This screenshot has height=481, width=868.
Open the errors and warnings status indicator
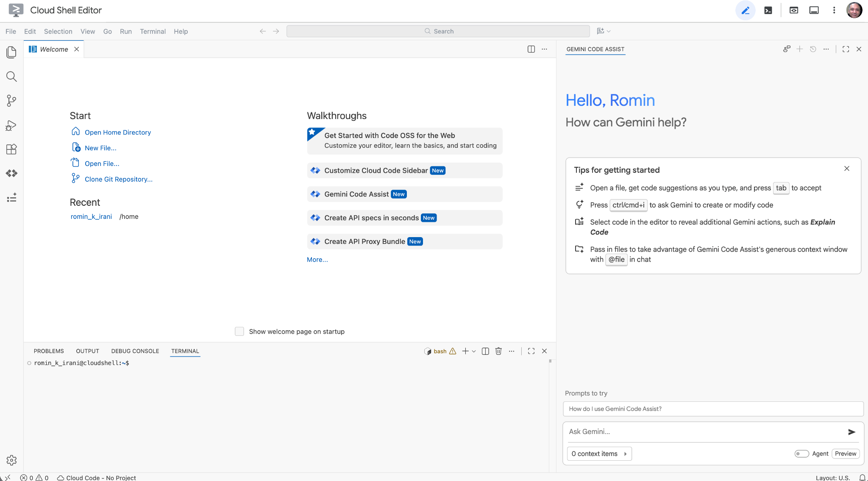pyautogui.click(x=34, y=478)
